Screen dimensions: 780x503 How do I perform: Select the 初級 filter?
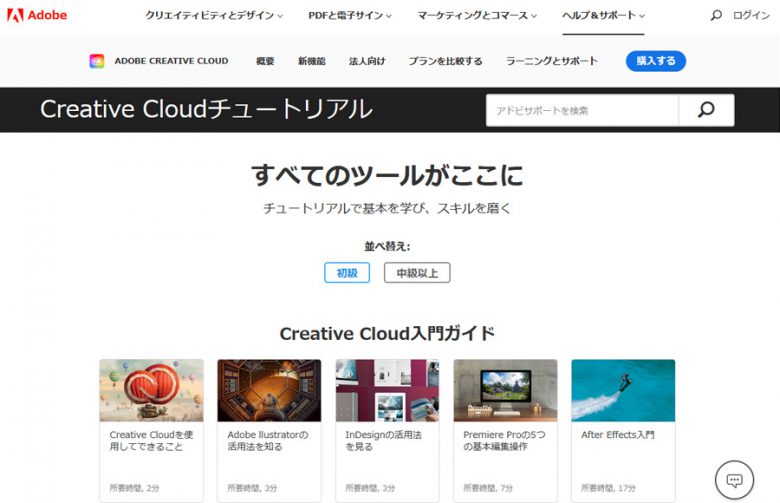pos(347,273)
